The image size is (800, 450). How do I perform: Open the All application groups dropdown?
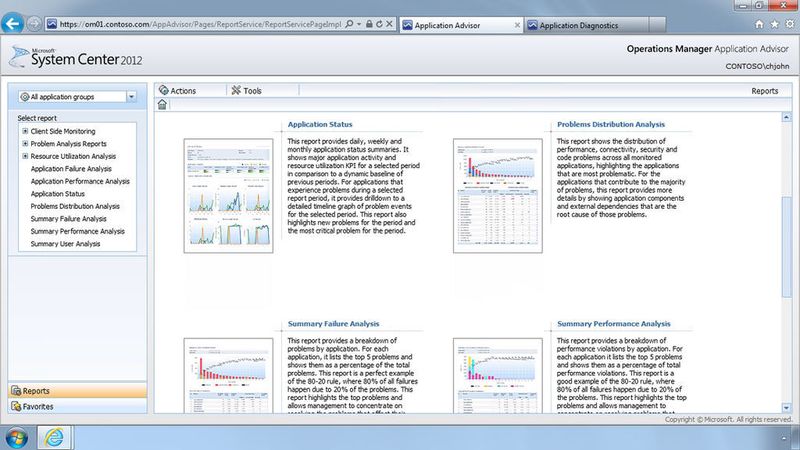click(131, 96)
